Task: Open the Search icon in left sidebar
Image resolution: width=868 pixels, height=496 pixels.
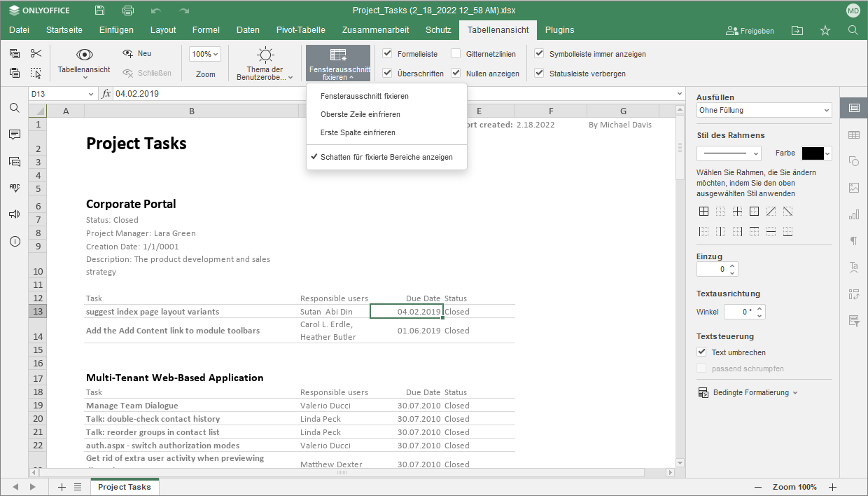Action: click(14, 107)
